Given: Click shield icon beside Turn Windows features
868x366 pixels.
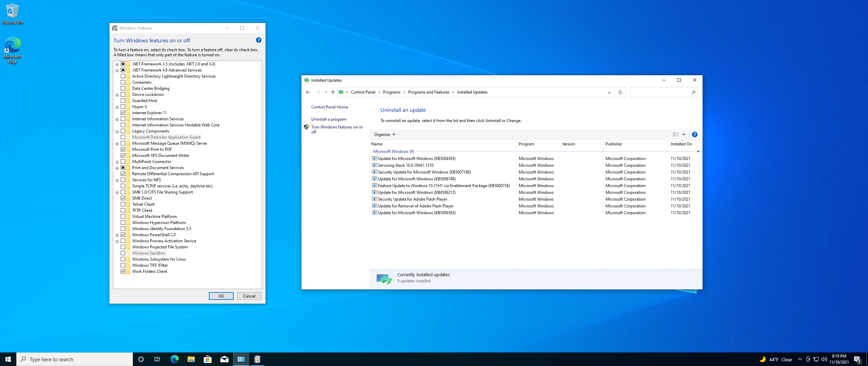Looking at the screenshot, I should tap(306, 127).
